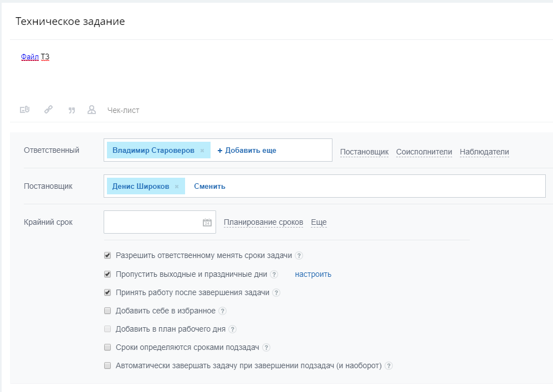Expand the 'Еще' options
The width and height of the screenshot is (553, 392).
pyautogui.click(x=319, y=223)
